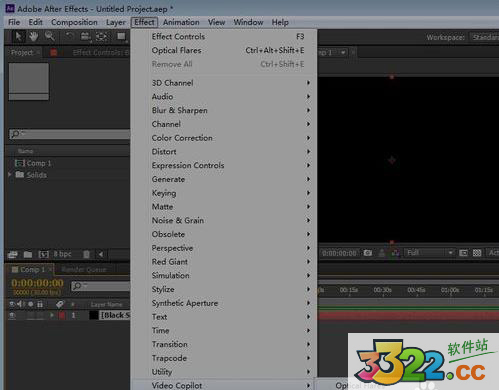499x390 pixels.
Task: Choose Effect Controls menu entry
Action: 224,36
